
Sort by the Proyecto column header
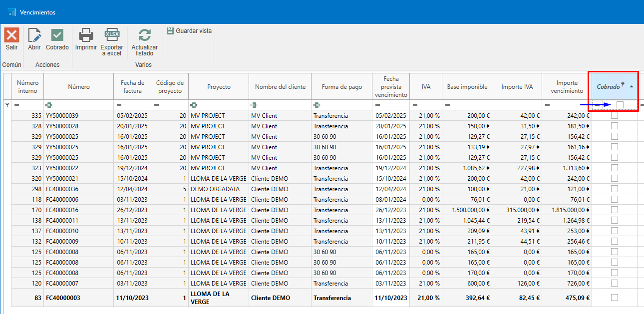pyautogui.click(x=219, y=86)
